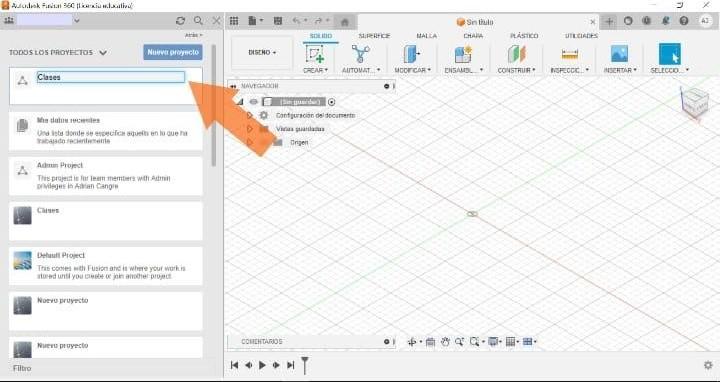720x382 pixels.
Task: Collapse the unsaved root component node
Action: click(239, 101)
